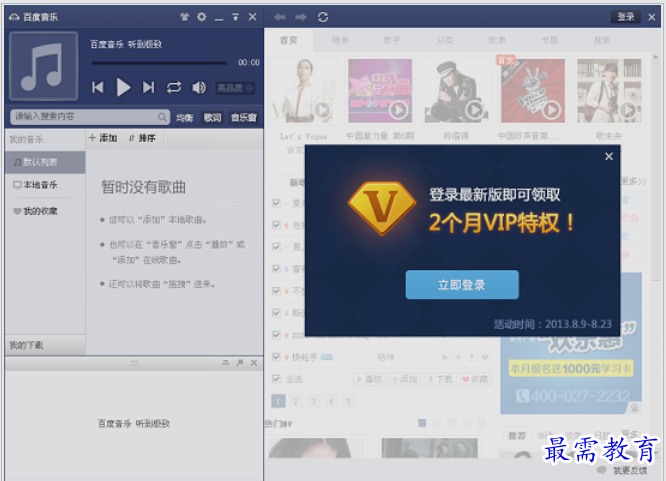Favorite 快枪手 with the heart icon
Image resolution: width=666 pixels, height=481 pixels.
[485, 357]
